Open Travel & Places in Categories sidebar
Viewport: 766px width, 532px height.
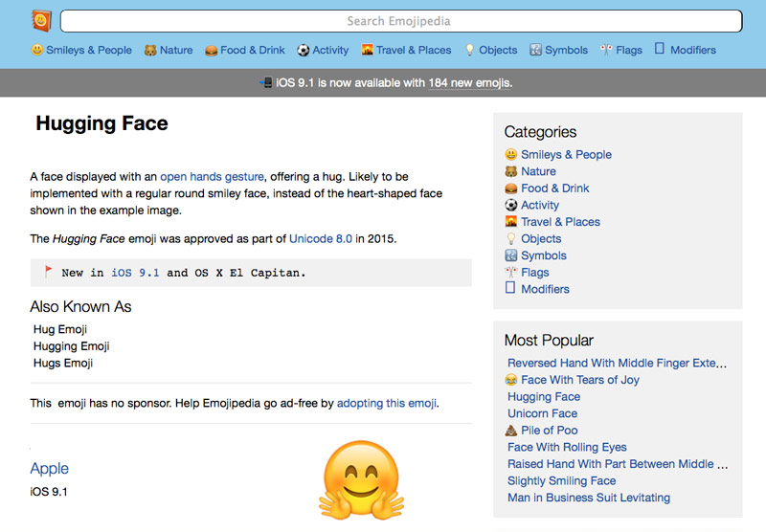point(560,222)
